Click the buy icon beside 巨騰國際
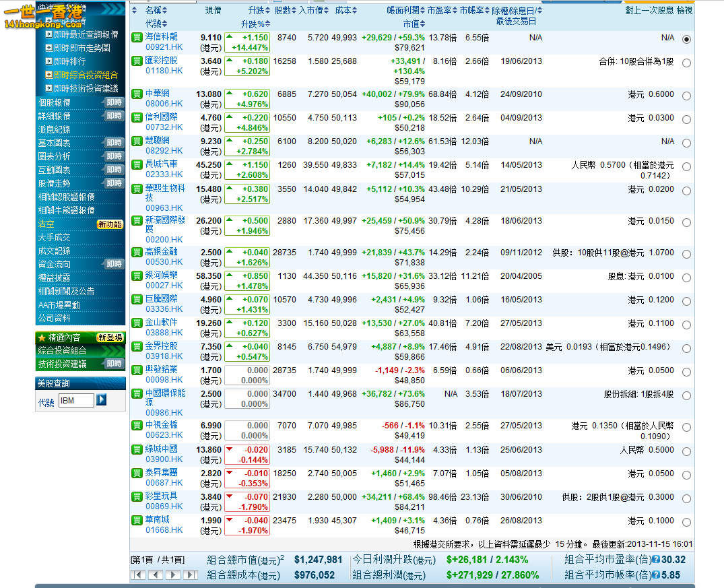 (137, 299)
